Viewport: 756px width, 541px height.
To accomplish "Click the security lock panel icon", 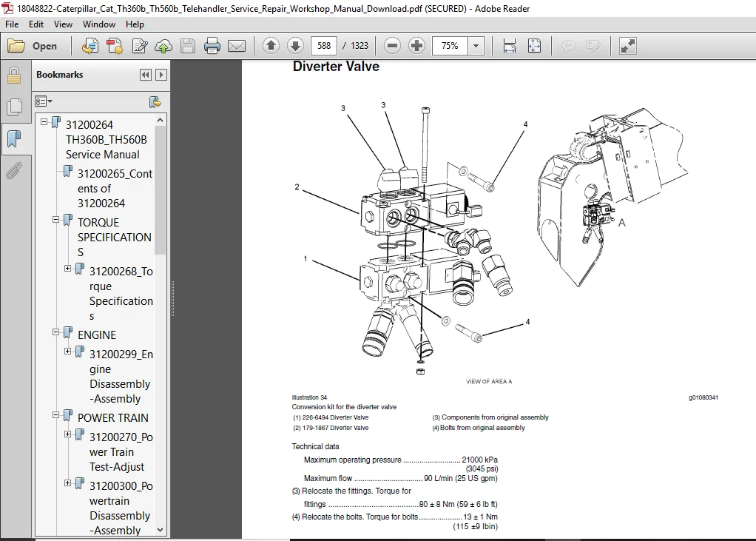I will coord(15,75).
